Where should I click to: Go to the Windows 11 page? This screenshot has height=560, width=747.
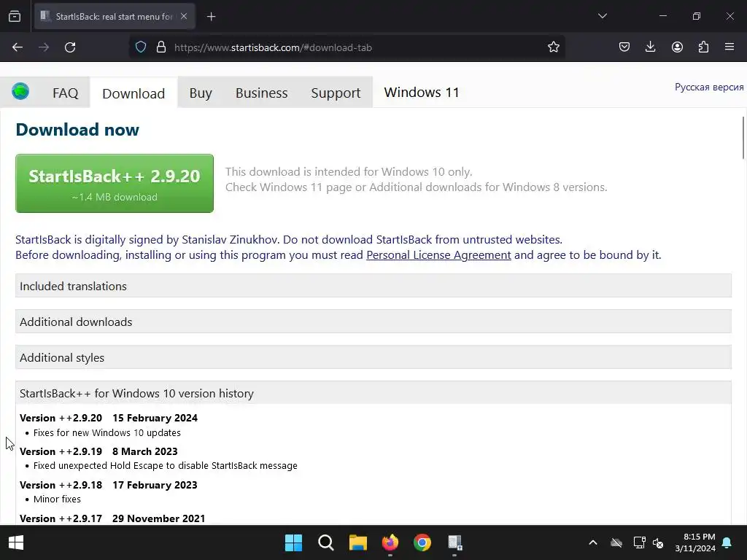[422, 93]
